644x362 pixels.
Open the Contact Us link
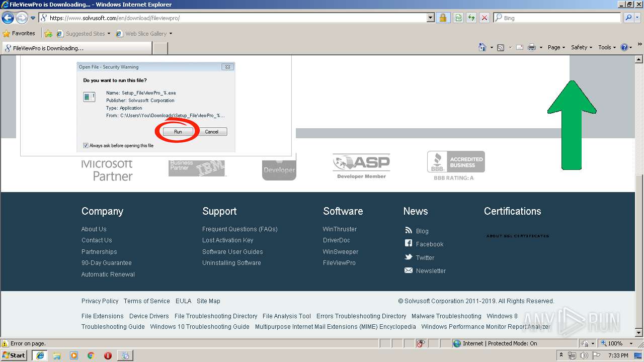coord(97,240)
